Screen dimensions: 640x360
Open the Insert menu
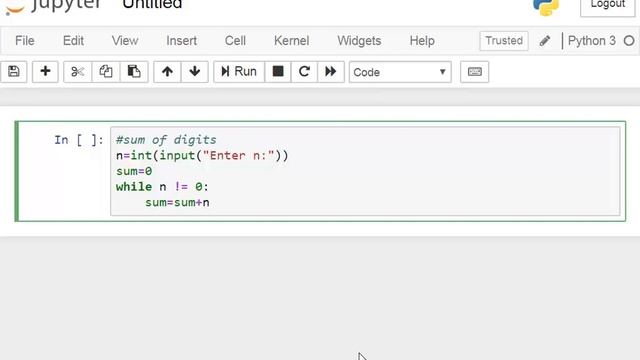[182, 41]
